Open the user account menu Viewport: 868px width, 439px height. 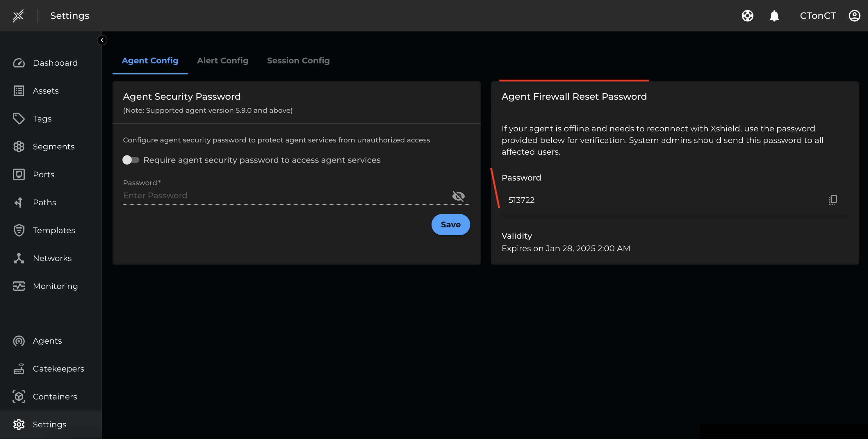click(854, 15)
